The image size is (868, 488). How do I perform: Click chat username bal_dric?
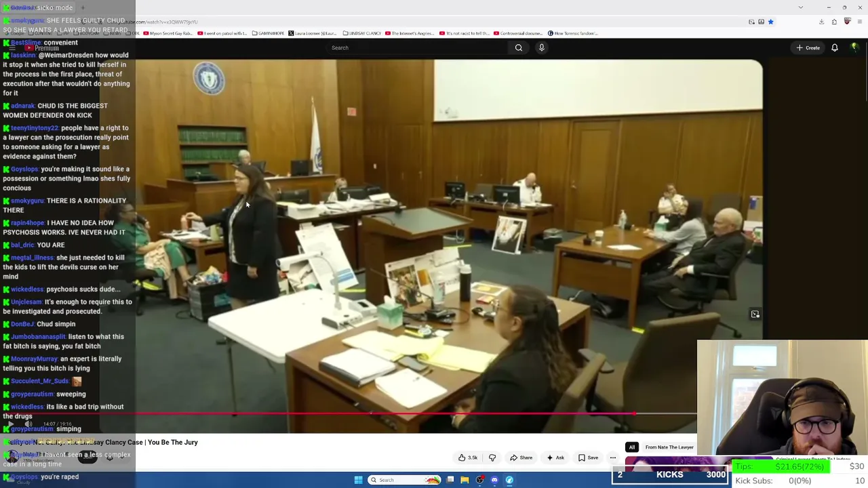pyautogui.click(x=22, y=245)
